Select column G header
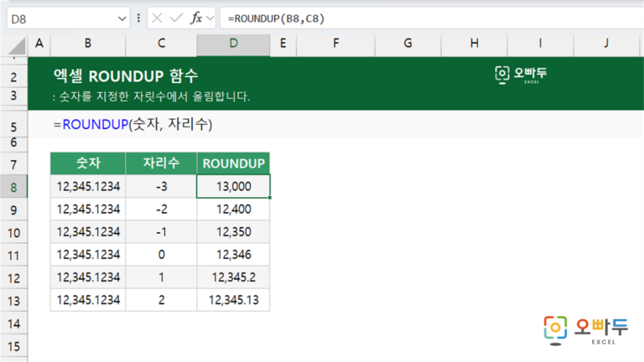This screenshot has width=644, height=362. (408, 44)
